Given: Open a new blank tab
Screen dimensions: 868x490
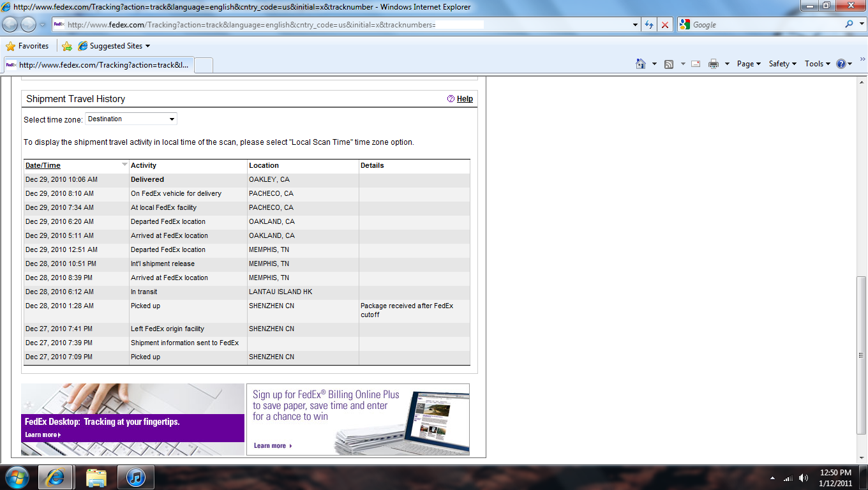Looking at the screenshot, I should click(x=203, y=65).
